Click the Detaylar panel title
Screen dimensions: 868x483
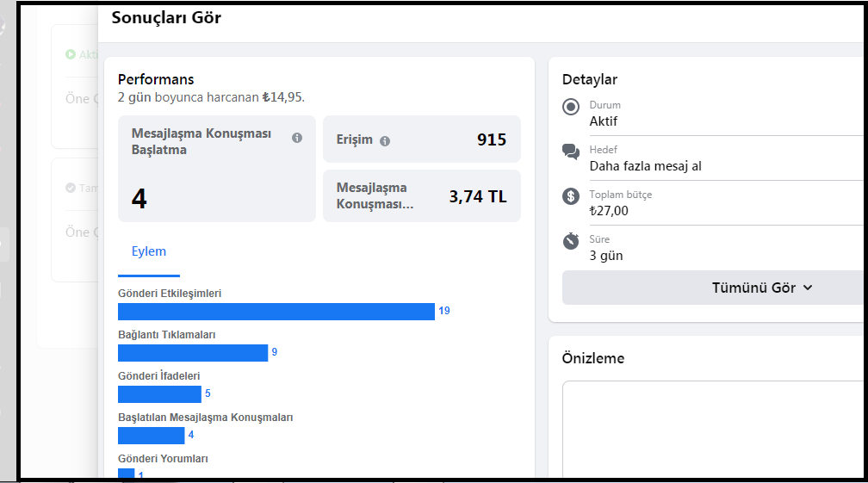coord(590,80)
